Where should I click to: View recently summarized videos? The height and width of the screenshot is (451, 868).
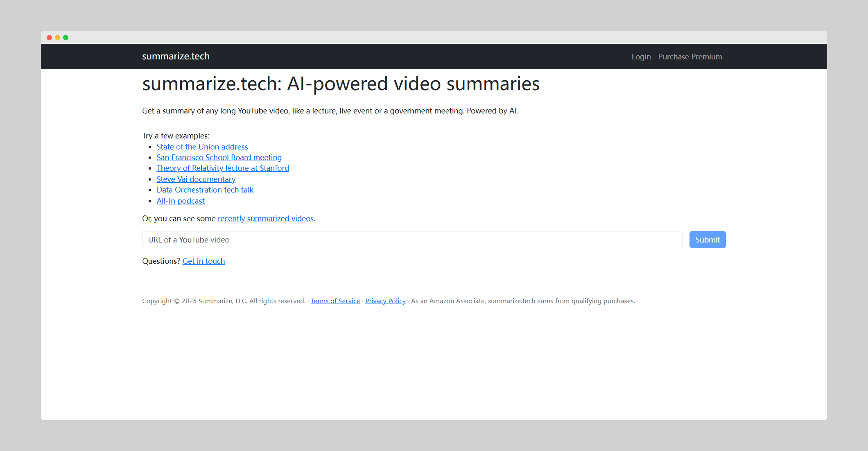(x=266, y=218)
